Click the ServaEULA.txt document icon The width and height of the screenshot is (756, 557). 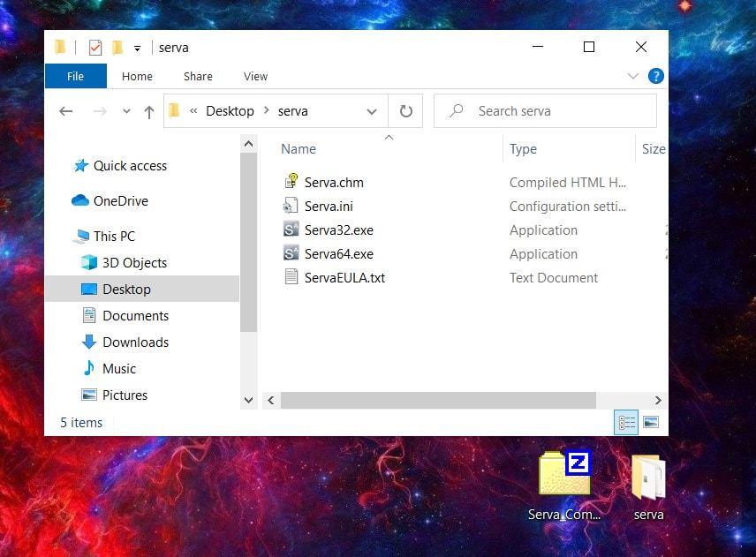[x=291, y=277]
